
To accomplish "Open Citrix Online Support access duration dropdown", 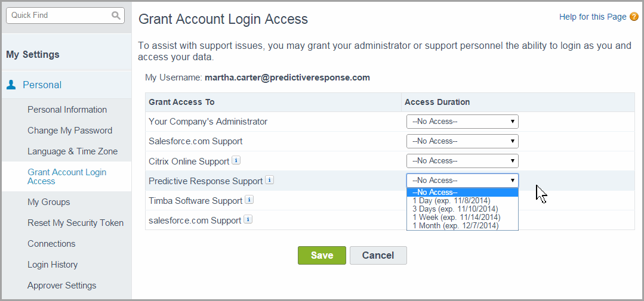I will [x=462, y=161].
